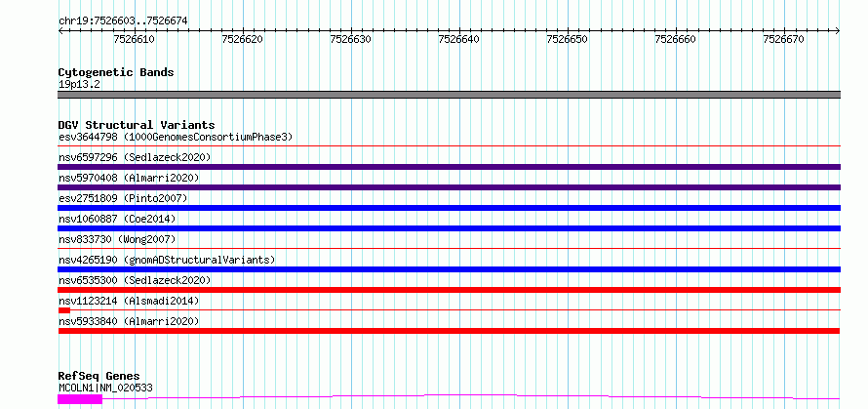Select the purple bar under nsv5970408

pyautogui.click(x=449, y=187)
